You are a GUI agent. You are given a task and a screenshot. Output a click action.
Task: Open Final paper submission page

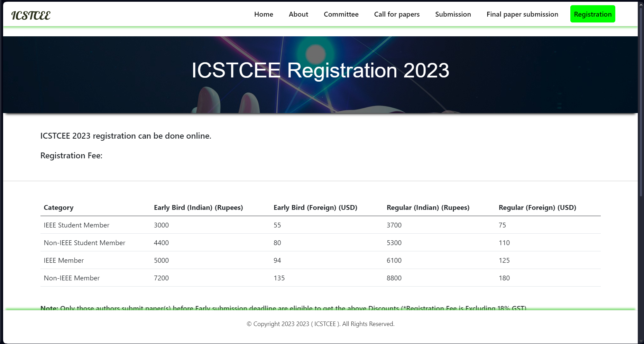pos(522,14)
